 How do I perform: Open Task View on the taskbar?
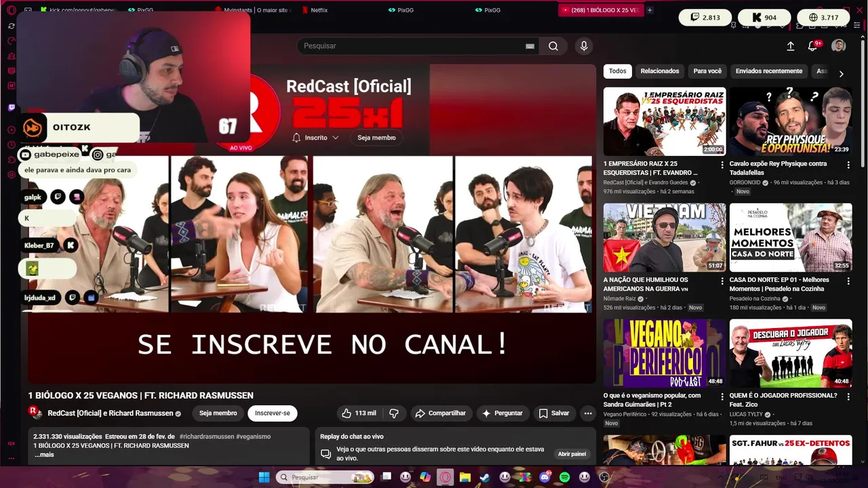coord(386,477)
